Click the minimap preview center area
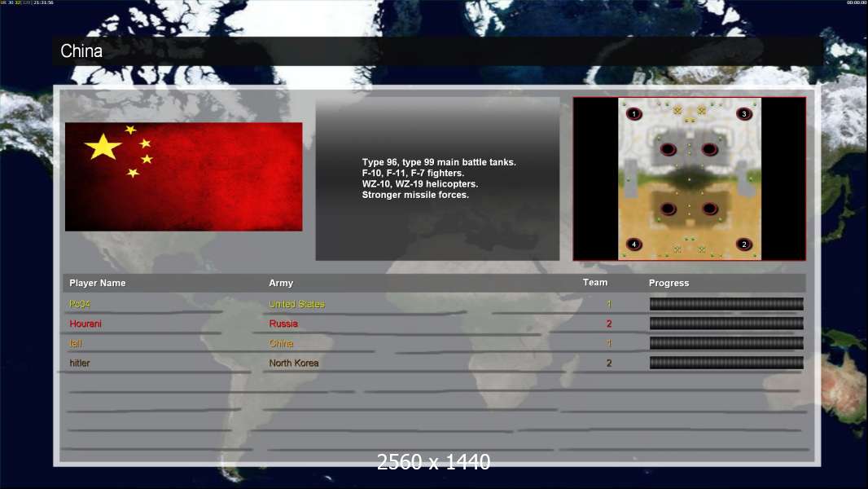868x489 pixels. pos(689,178)
